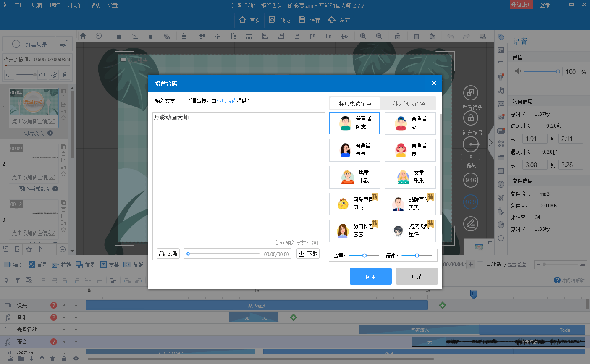Select the 16:9 aspect ratio option
Image resolution: width=590 pixels, height=364 pixels.
471,202
